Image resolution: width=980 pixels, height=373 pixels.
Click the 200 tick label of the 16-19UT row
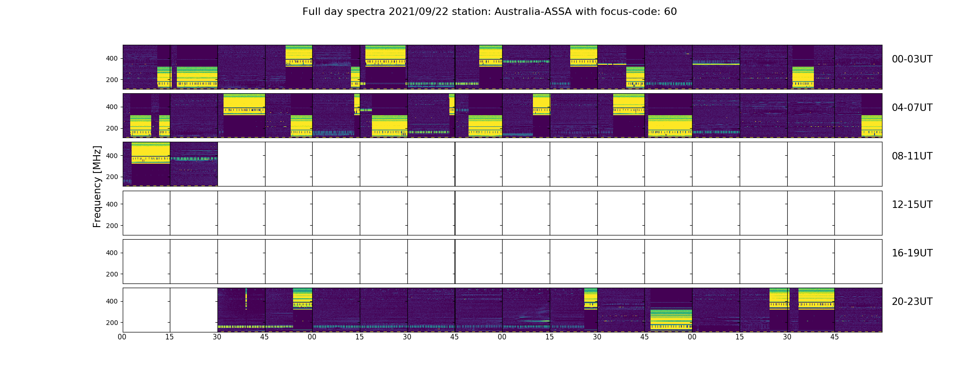point(112,274)
